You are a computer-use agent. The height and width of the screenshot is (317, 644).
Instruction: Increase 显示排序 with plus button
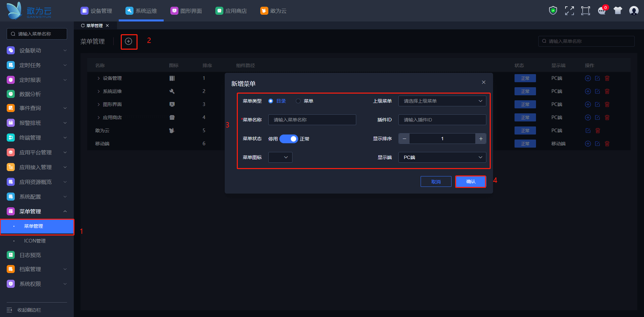click(x=481, y=139)
